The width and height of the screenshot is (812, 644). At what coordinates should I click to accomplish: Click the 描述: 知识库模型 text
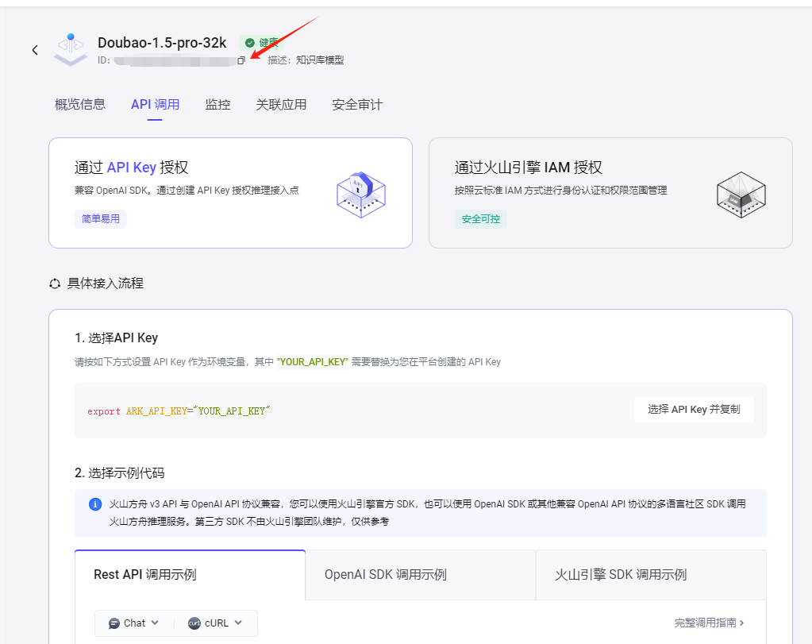(x=306, y=60)
